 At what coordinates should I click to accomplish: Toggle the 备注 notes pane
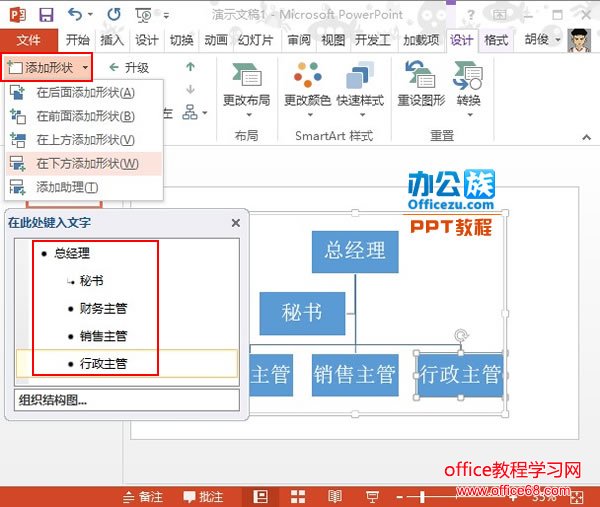[x=143, y=497]
